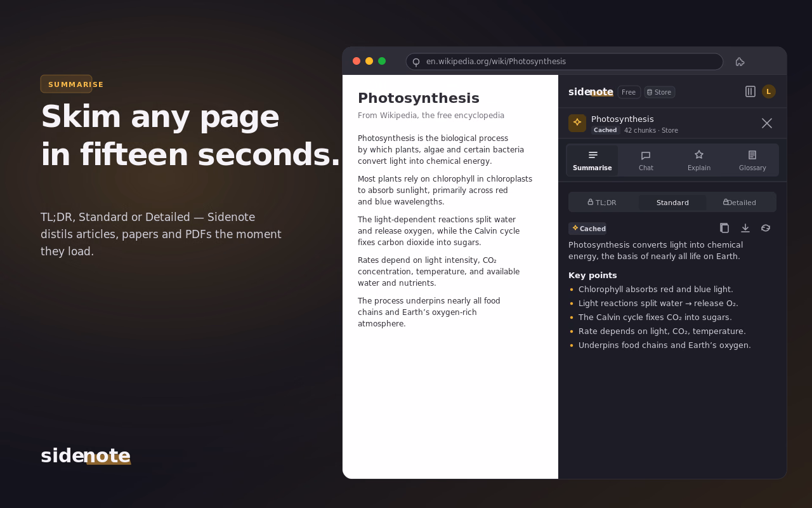
Task: Click the sidenote logo in the sidebar
Action: (591, 92)
